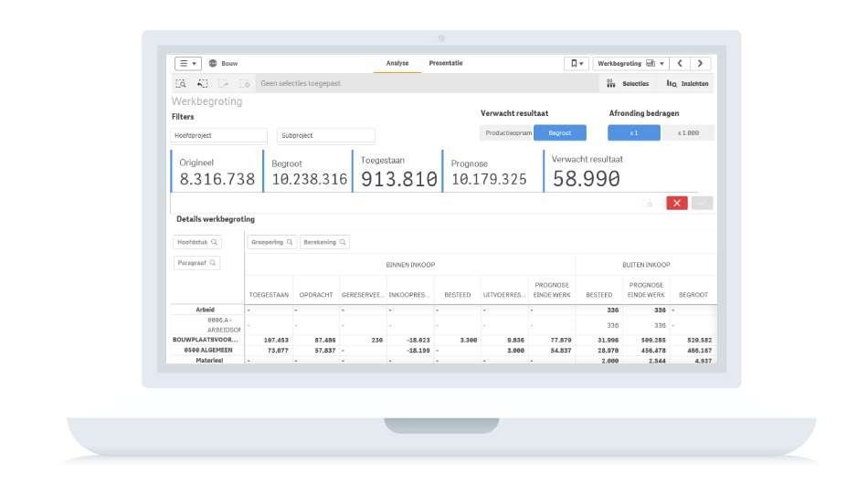
Task: Open the hamburger navigation menu
Action: [x=187, y=64]
